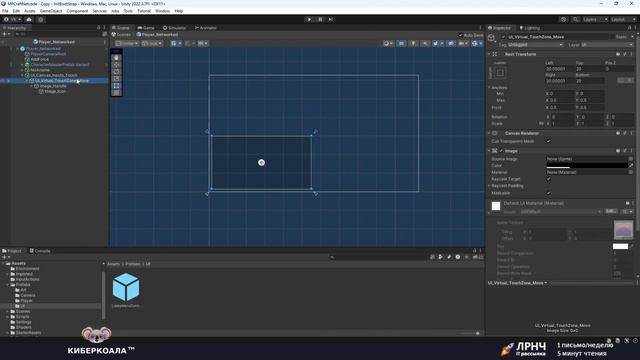Select the Rotate tool in the Scene toolbar

coord(116,71)
